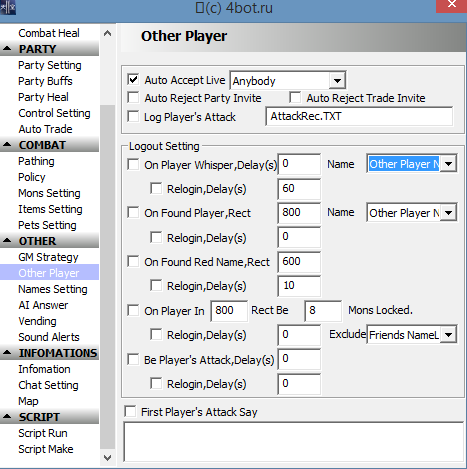Click On Player In 800 field
The image size is (467, 469).
click(x=229, y=311)
